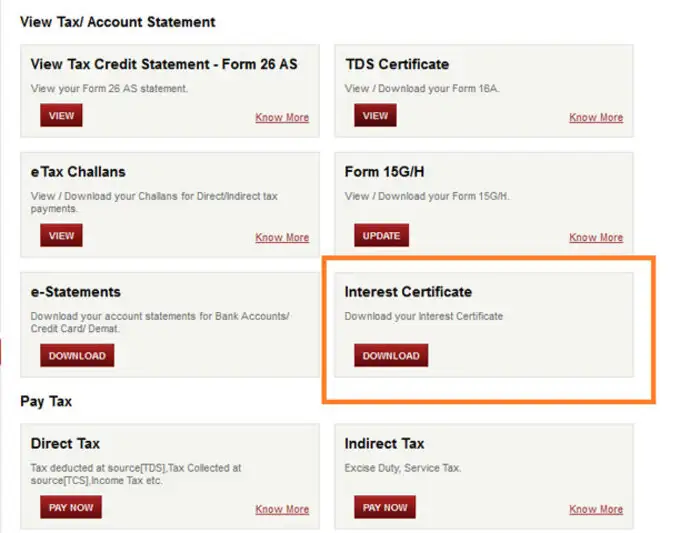Click VIEW button under TDS Certificate
This screenshot has height=533, width=700.
(375, 116)
